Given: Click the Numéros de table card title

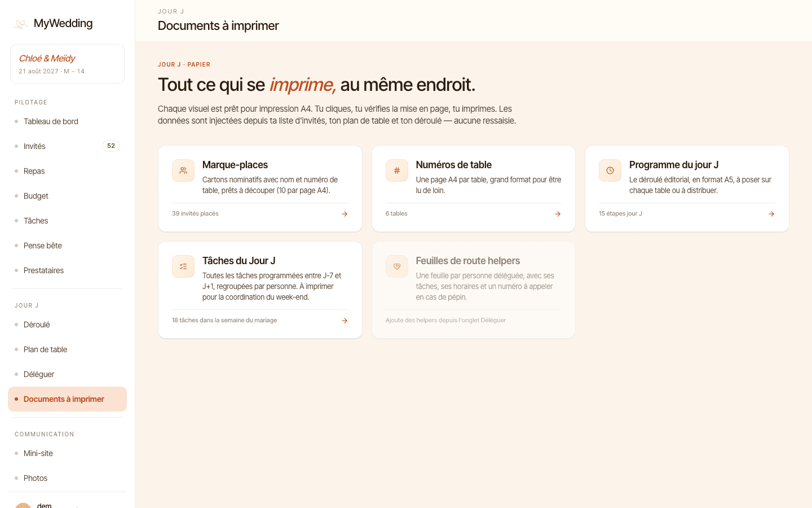Looking at the screenshot, I should click(453, 165).
